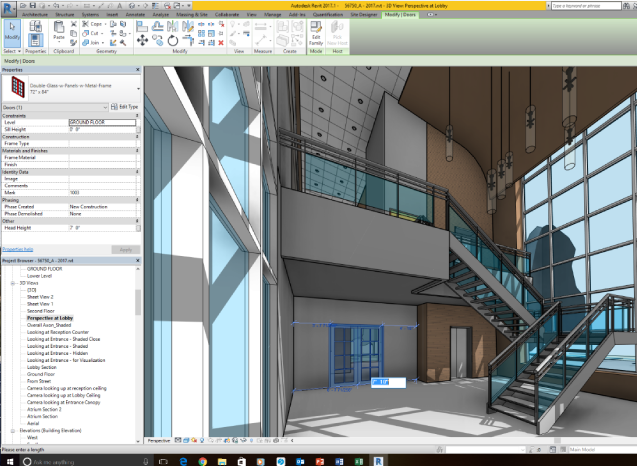Switch to the Collaborate ribbon tab
Viewport: 637px width, 466px height.
(x=227, y=15)
